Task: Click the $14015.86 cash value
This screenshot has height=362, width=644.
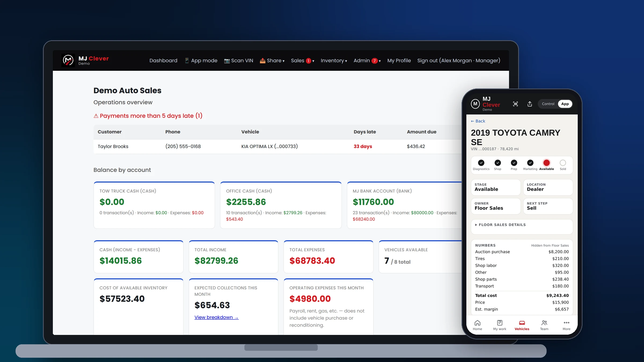Action: 120,261
